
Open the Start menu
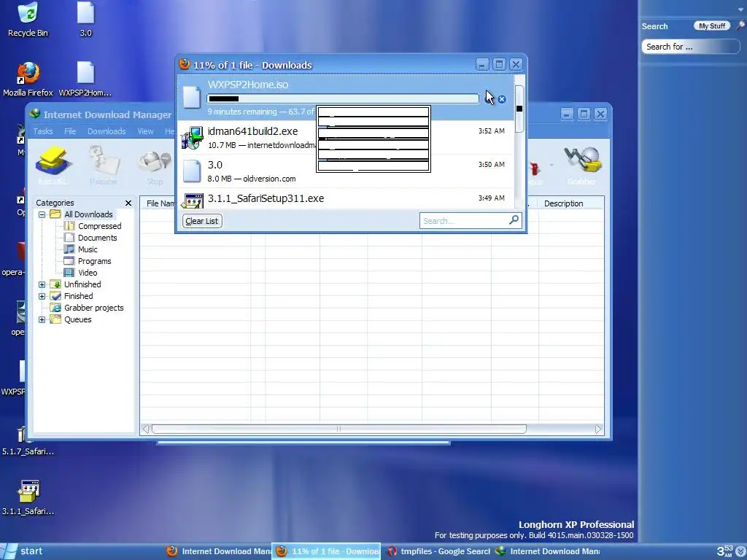[24, 551]
